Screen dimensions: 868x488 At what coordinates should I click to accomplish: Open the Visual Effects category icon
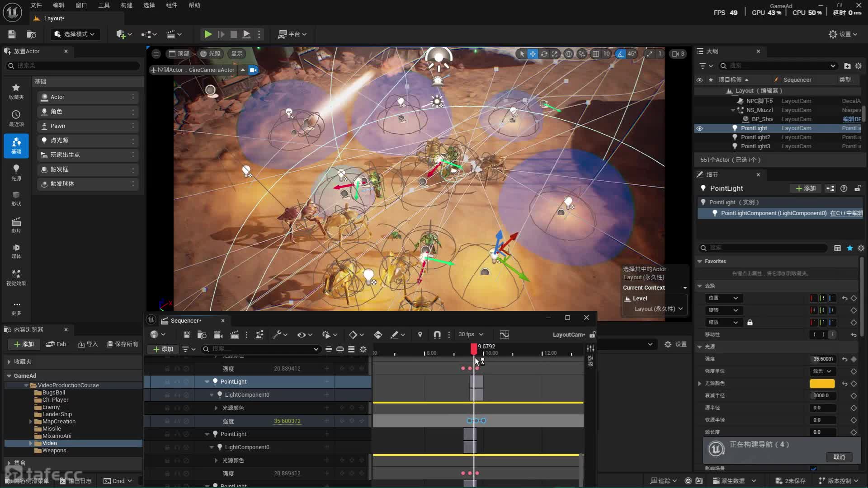coord(16,277)
